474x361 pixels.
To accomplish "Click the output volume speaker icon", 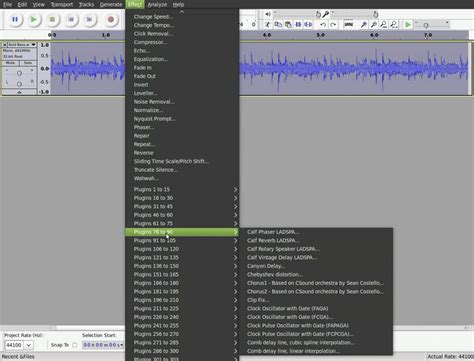I will (268, 14).
